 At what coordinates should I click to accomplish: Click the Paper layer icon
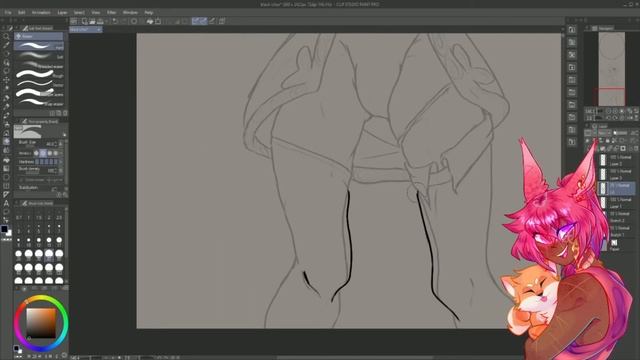614,242
